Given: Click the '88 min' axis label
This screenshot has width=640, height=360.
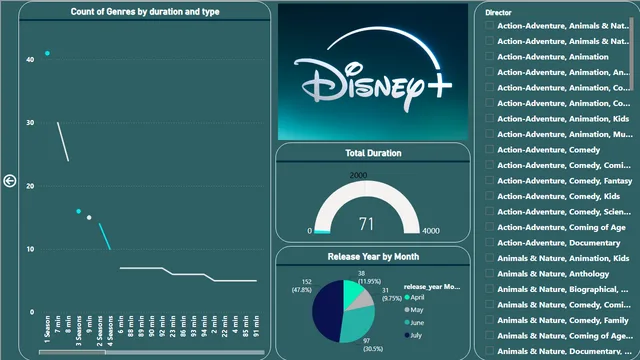Looking at the screenshot, I should pyautogui.click(x=131, y=327).
